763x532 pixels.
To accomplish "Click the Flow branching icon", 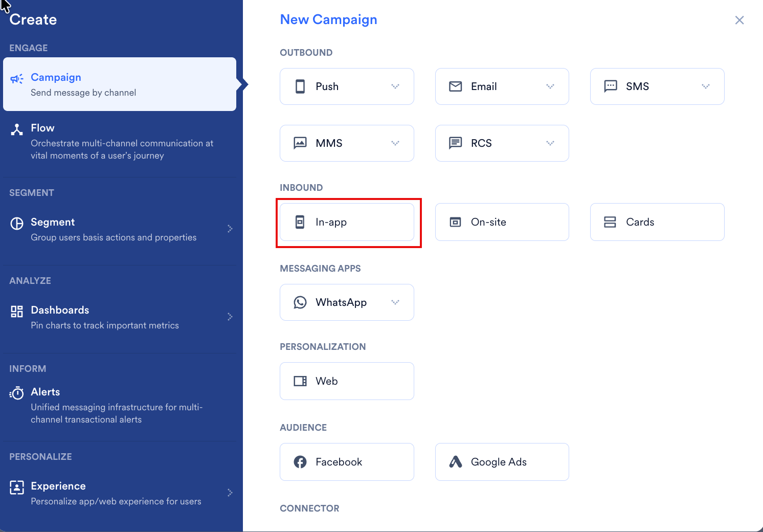I will coord(17,129).
